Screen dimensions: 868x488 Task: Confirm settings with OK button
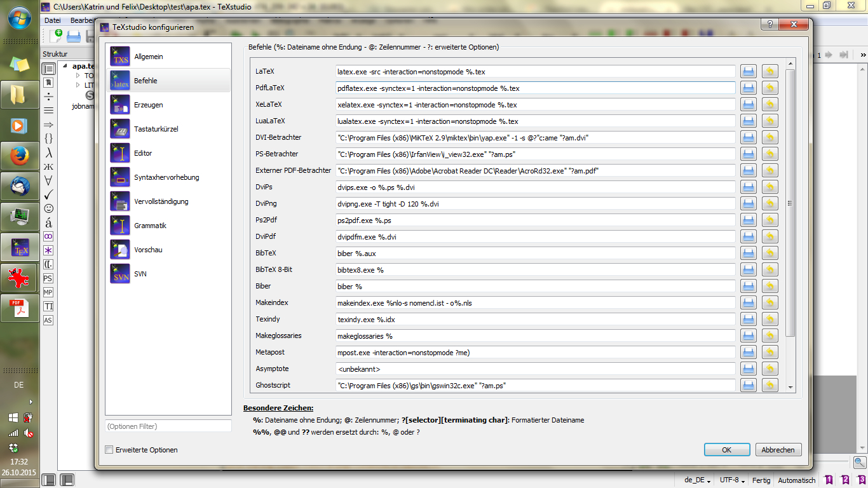(727, 450)
